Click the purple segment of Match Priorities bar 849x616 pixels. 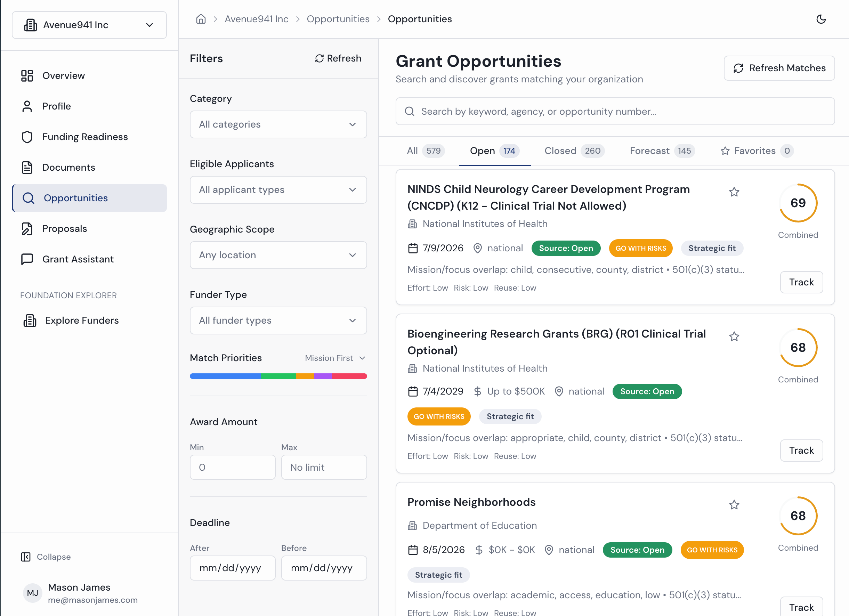coord(323,376)
